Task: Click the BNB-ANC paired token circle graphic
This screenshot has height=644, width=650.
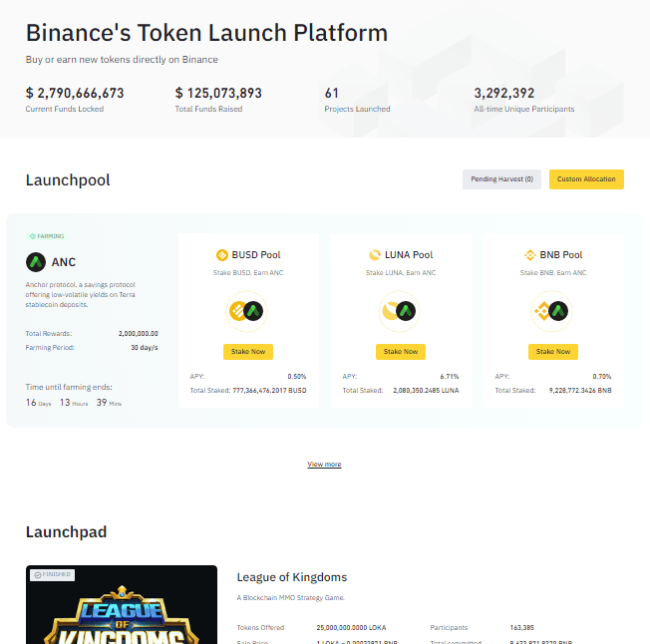Action: tap(551, 311)
